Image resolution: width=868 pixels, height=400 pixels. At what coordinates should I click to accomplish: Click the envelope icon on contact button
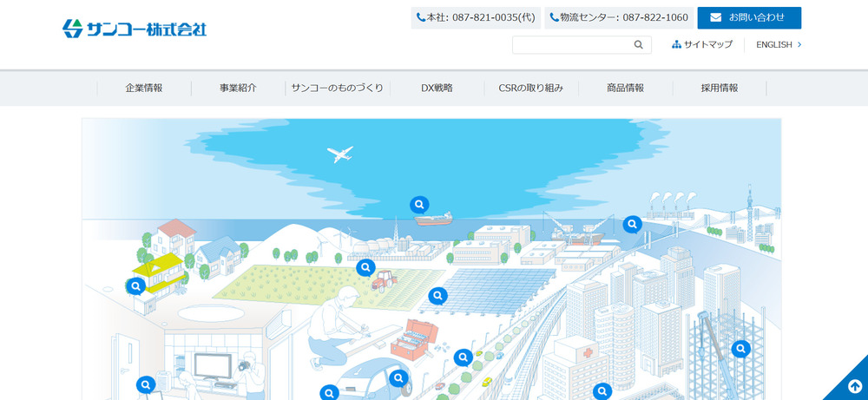pyautogui.click(x=716, y=17)
